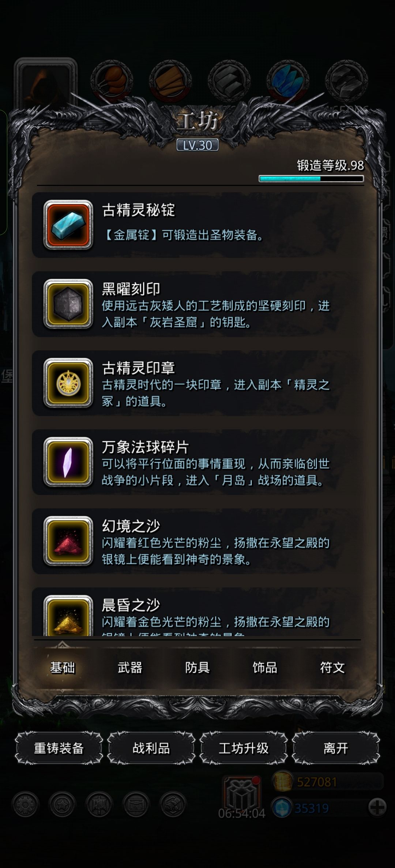Open the 战利品 button
This screenshot has width=395, height=868.
pyautogui.click(x=151, y=748)
